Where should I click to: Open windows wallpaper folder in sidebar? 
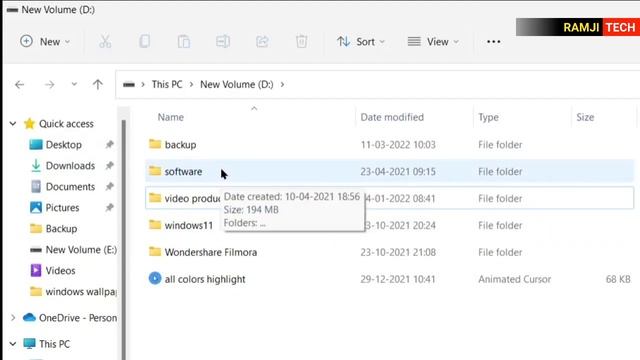[81, 292]
